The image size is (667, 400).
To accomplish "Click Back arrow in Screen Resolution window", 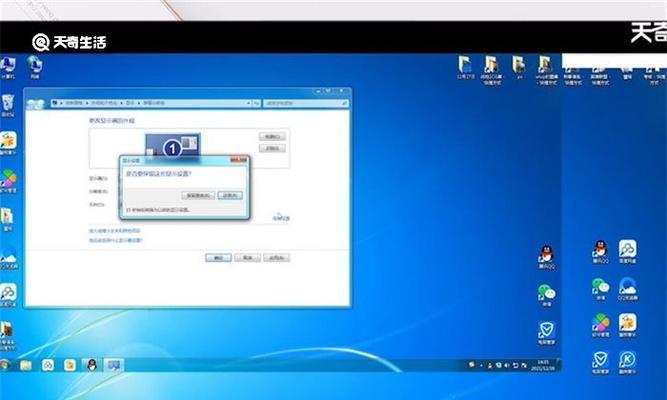I will [x=31, y=103].
